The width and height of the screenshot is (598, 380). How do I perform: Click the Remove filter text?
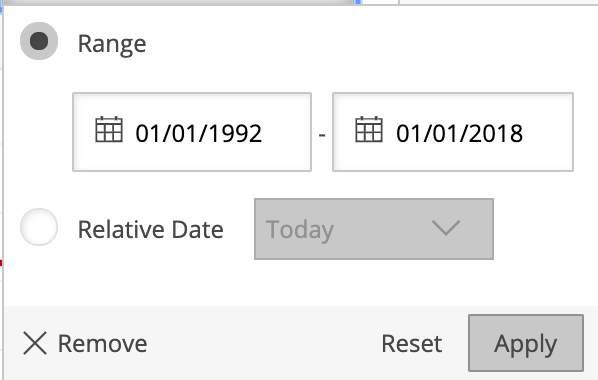[x=103, y=344]
